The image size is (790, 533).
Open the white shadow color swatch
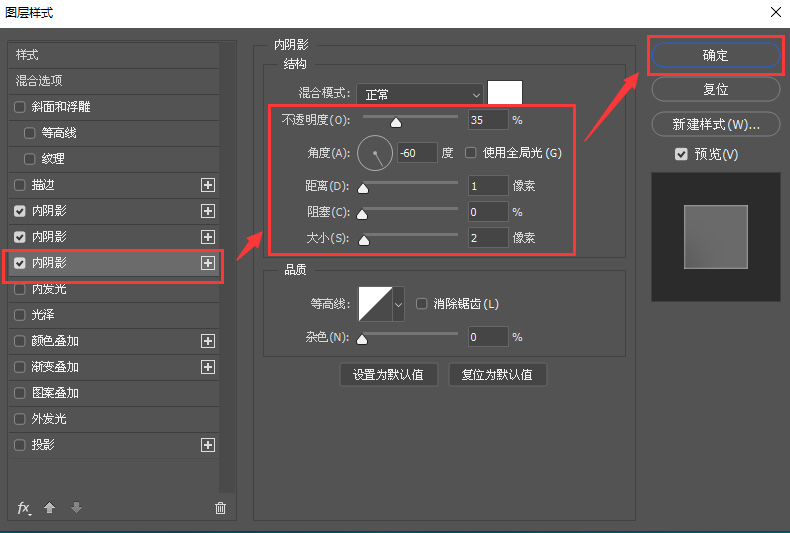click(505, 93)
